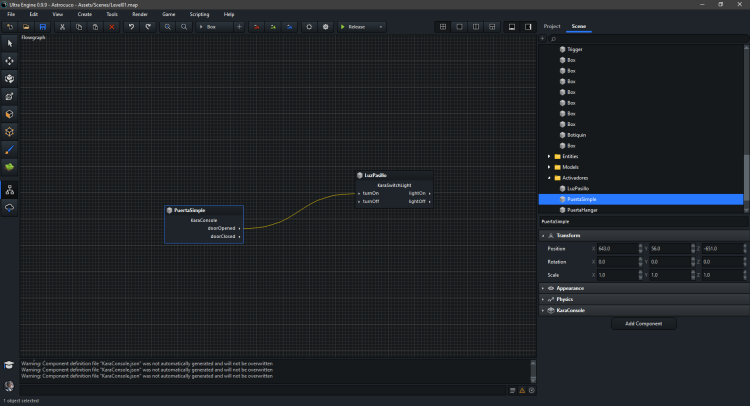Select the orange box creation tool
750x406 pixels.
click(x=10, y=114)
